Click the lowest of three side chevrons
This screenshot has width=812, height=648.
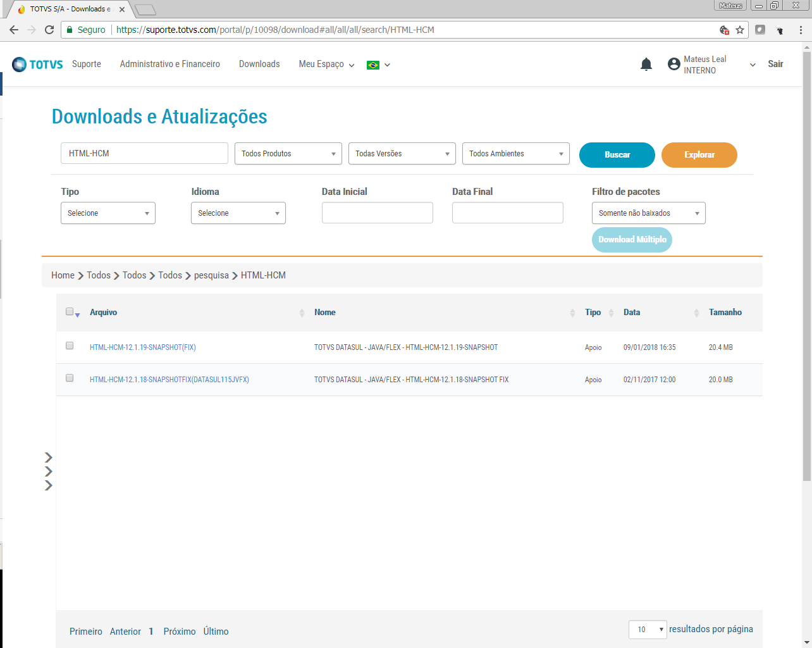coord(48,485)
